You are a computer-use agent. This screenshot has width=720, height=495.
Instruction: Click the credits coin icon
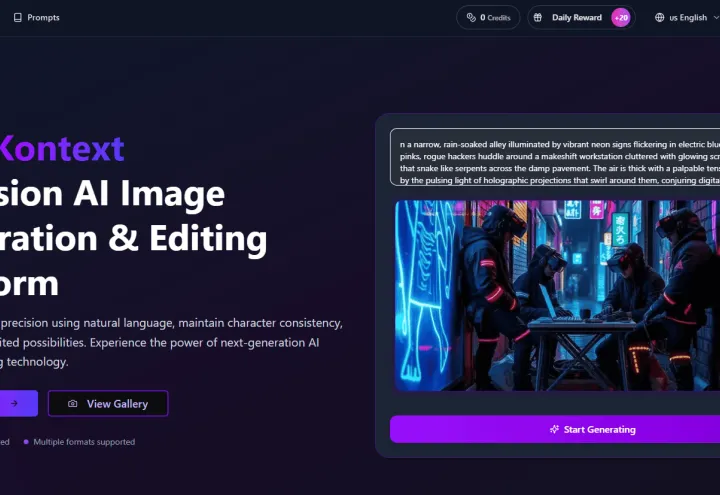click(471, 17)
